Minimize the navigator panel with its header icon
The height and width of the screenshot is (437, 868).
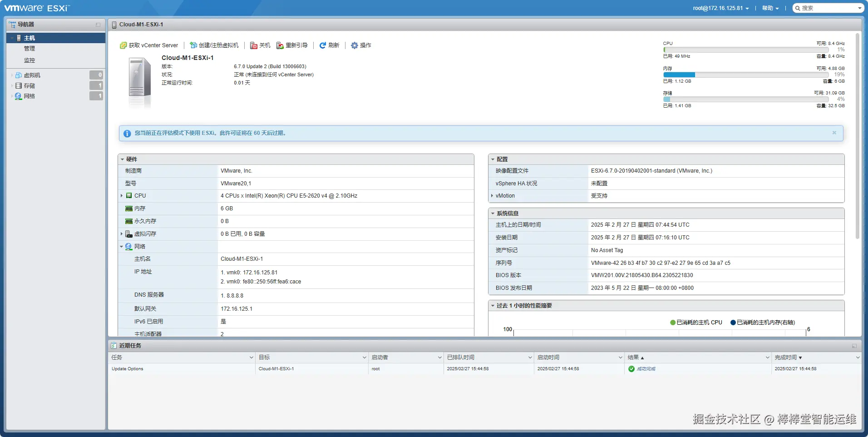98,25
